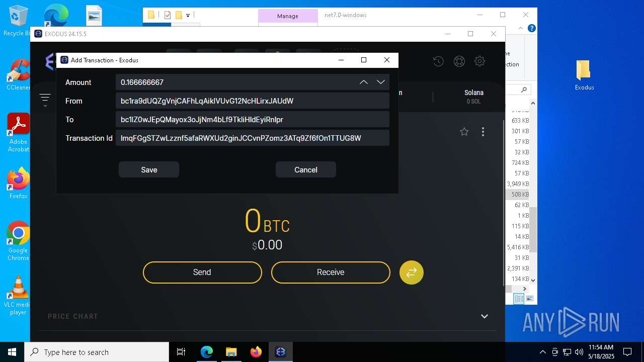
Task: Select the 508 KB file row in Explorer
Action: [x=518, y=194]
